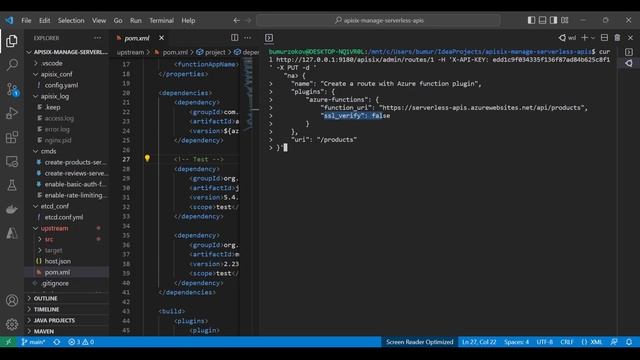Screen dimensions: 640x360
Task: Click the UTF-8 encoding indicator
Action: coord(544,342)
